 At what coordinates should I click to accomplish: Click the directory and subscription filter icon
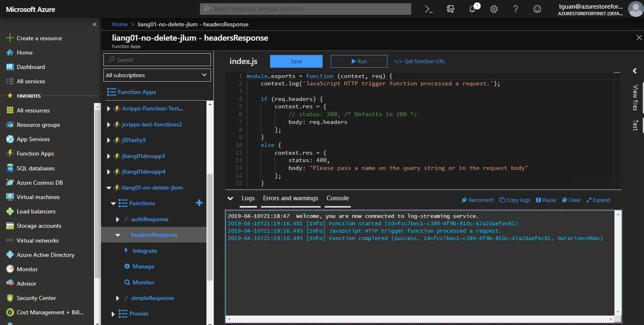click(451, 9)
